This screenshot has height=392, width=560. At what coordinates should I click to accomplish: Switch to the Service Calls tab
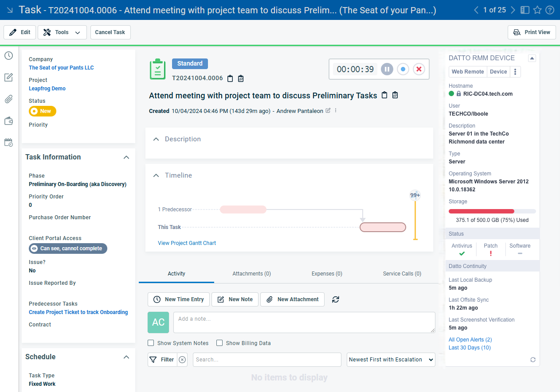[402, 274]
